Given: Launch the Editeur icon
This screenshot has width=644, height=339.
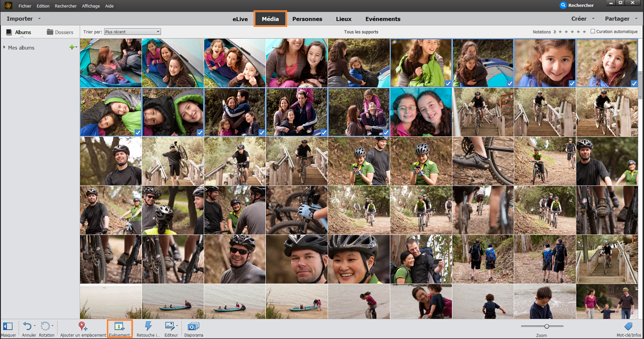Looking at the screenshot, I should point(169,327).
